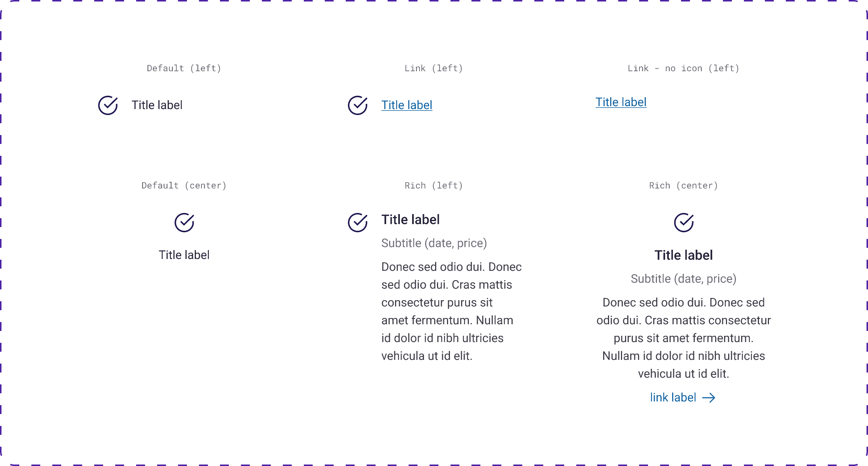
Task: Click the Default (left) section header
Action: [x=184, y=68]
